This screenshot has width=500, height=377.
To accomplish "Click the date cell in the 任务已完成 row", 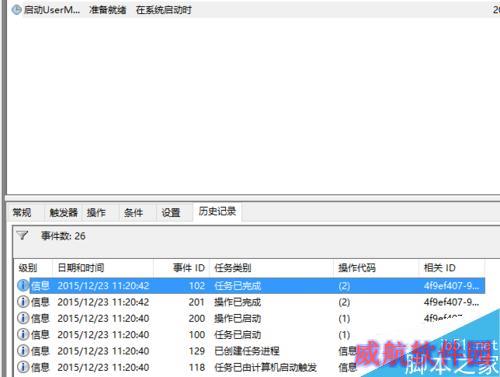I will click(x=103, y=286).
